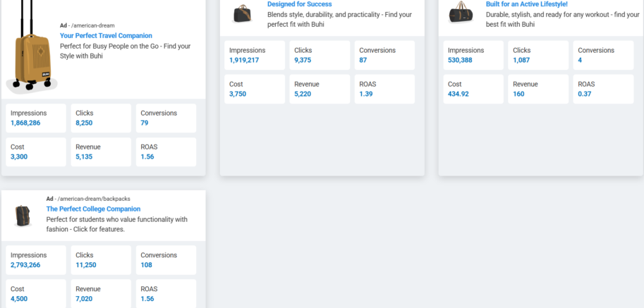Click the /american-dream/backpacks ad URL
This screenshot has height=308, width=644.
coord(94,199)
